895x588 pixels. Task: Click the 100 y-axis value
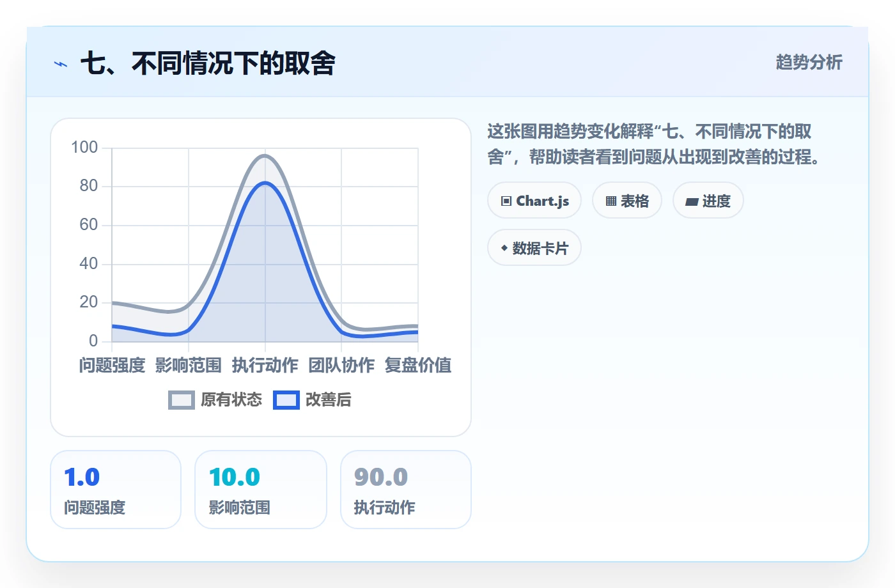[84, 148]
